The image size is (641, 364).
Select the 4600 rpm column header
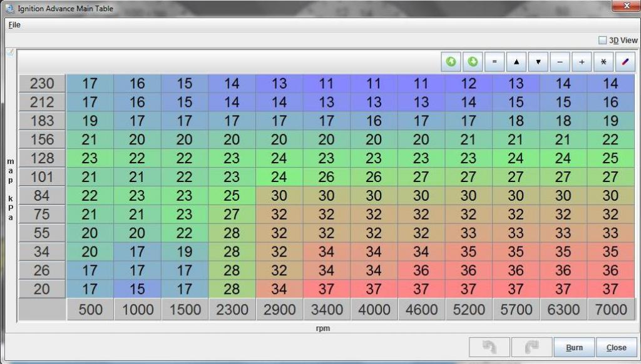click(x=421, y=310)
